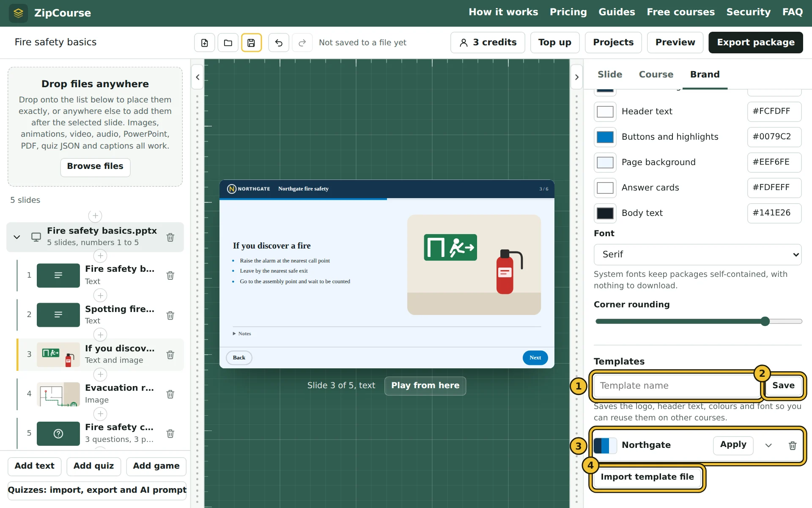Delete slide 5 Fire safety c...

point(170,433)
